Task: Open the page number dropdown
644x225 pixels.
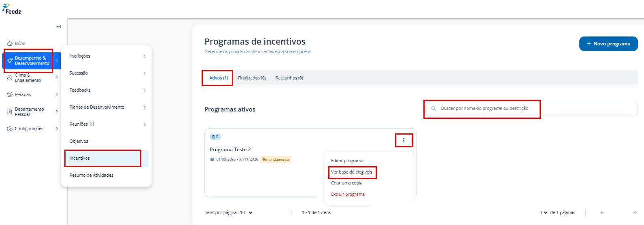Action: tap(544, 212)
